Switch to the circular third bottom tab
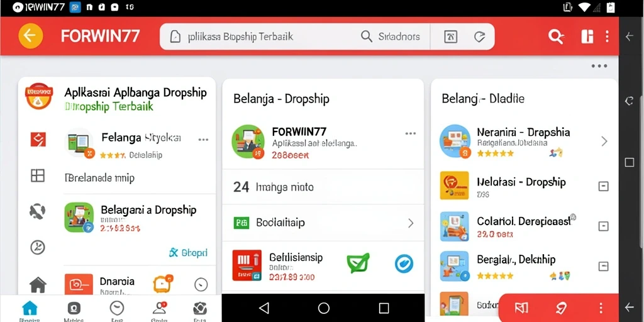The height and width of the screenshot is (322, 644). [x=116, y=309]
